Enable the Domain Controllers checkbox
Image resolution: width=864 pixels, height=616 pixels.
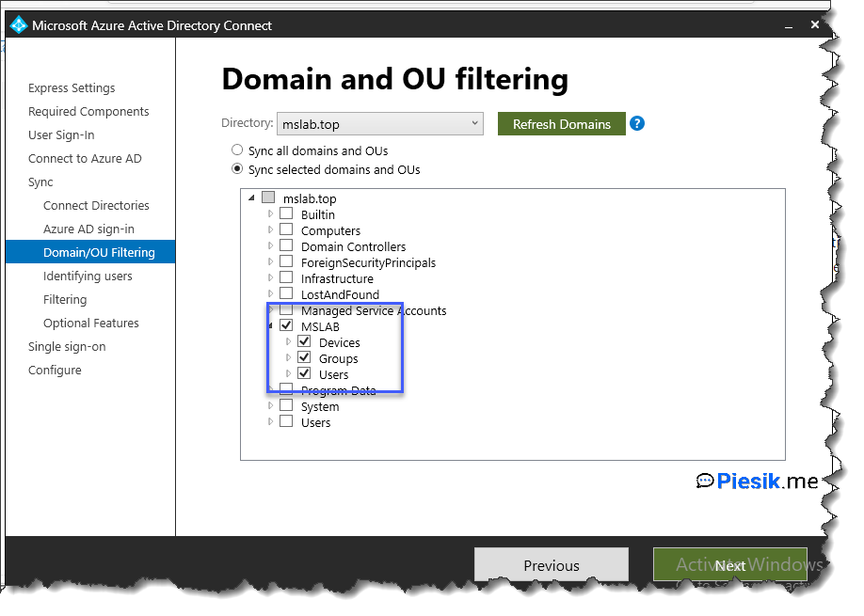(286, 246)
